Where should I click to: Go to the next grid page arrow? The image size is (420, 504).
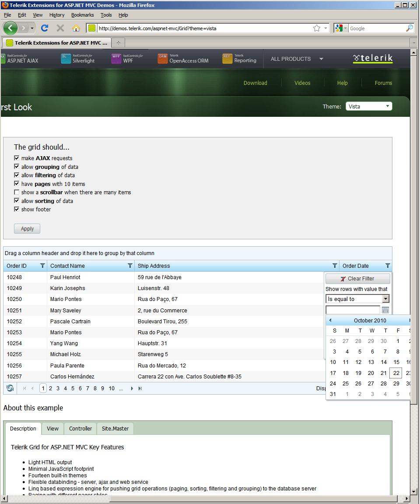132,388
